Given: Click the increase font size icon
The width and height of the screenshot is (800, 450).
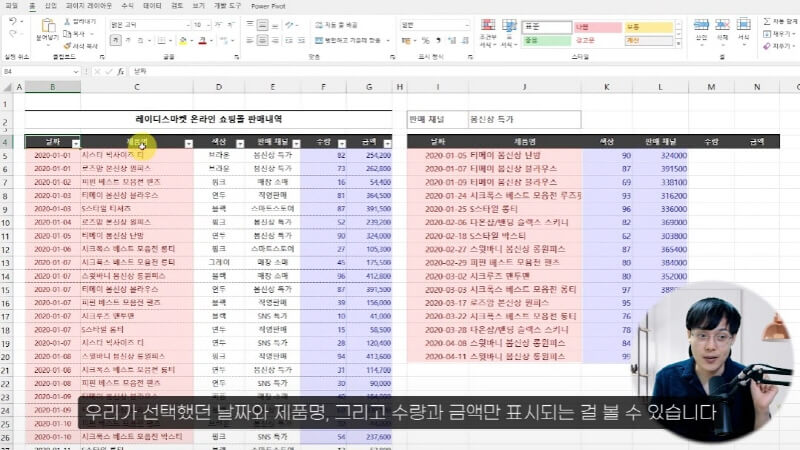Looking at the screenshot, I should tap(218, 24).
